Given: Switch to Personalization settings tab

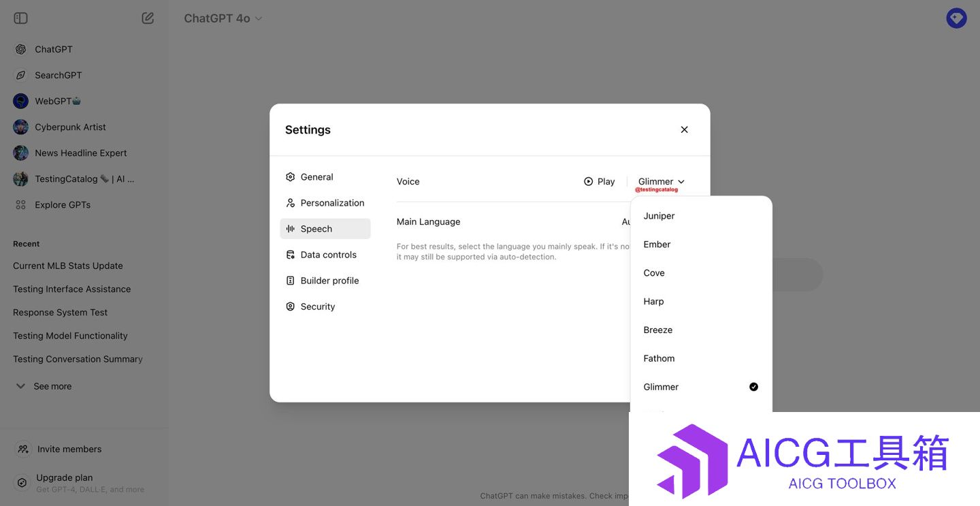Looking at the screenshot, I should click(325, 203).
